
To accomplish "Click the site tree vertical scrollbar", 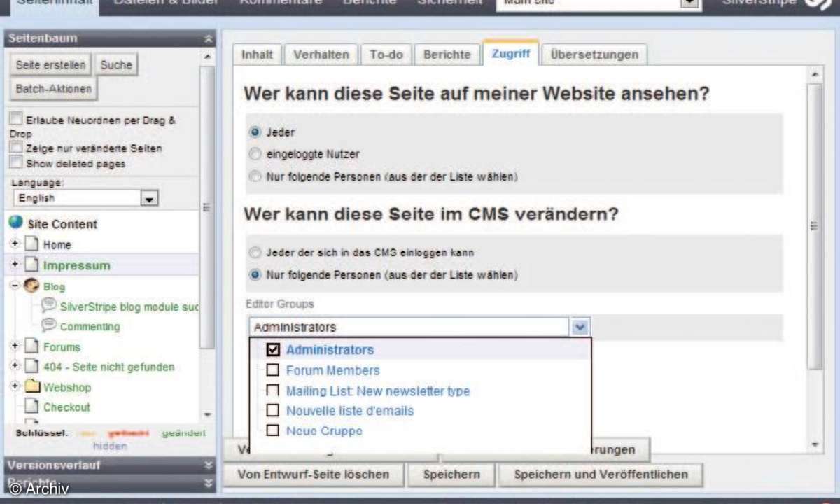I will click(206, 206).
